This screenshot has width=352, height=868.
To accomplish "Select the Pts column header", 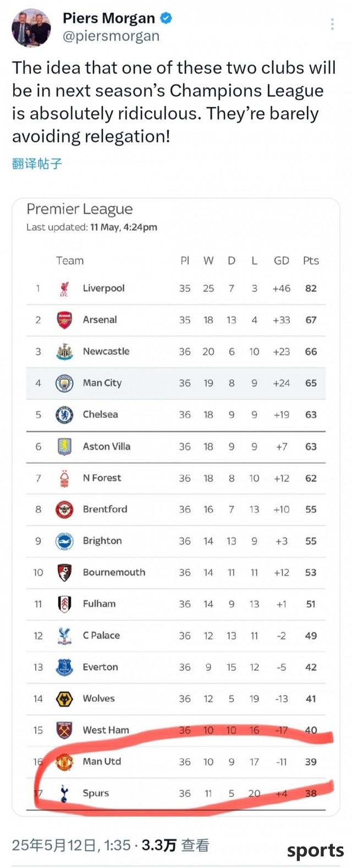I will point(311,261).
